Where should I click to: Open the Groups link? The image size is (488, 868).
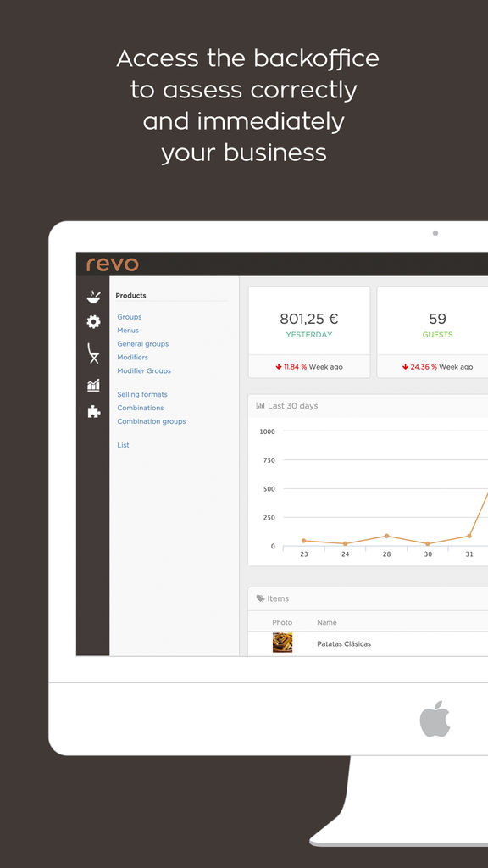130,317
